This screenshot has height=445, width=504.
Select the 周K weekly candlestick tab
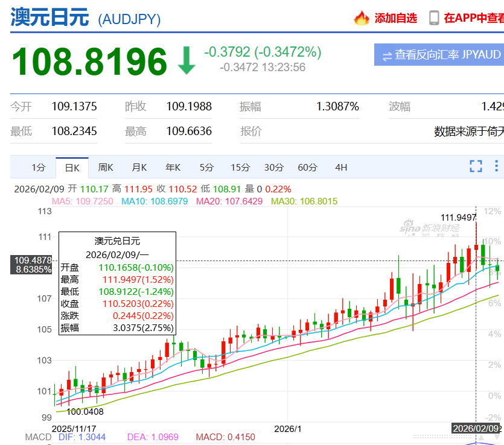coord(106,168)
